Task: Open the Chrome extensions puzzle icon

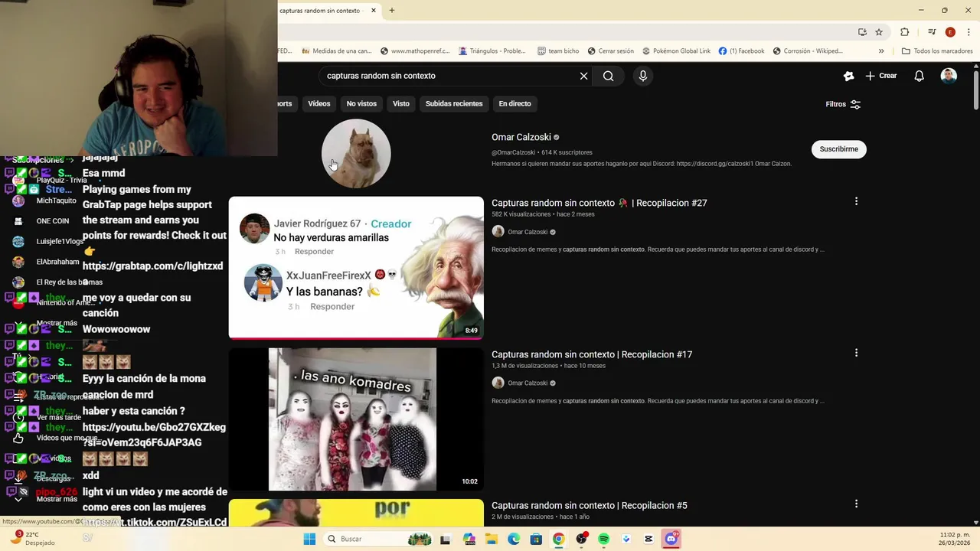Action: (904, 32)
